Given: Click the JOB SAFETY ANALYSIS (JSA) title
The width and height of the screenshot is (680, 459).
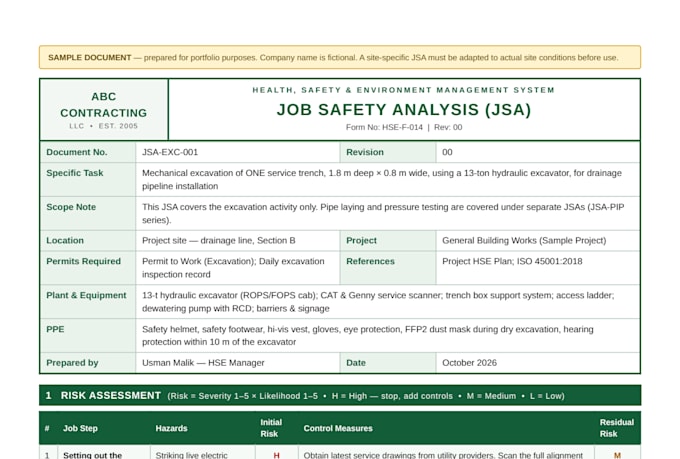Looking at the screenshot, I should click(404, 110).
